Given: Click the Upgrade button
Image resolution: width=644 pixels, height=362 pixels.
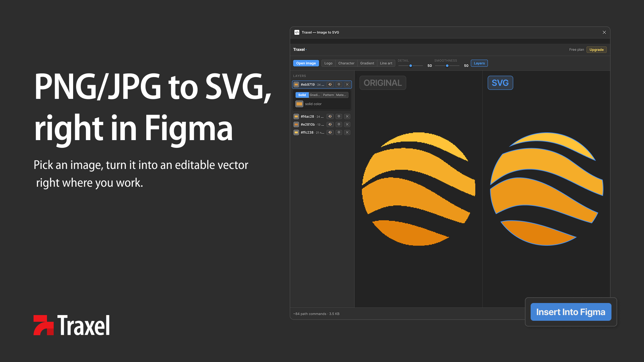Looking at the screenshot, I should (x=596, y=50).
